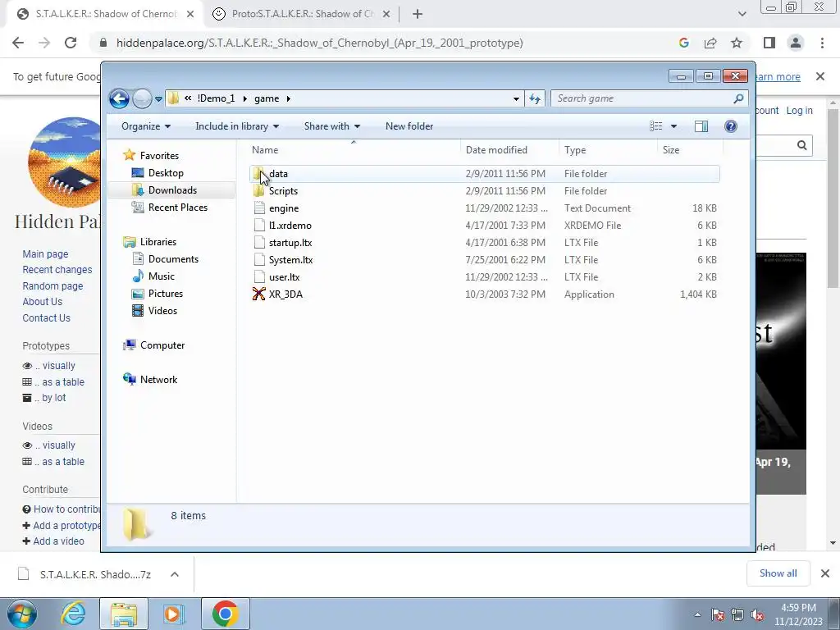The image size is (840, 630).
Task: Go back in Chrome browser
Action: 18,43
